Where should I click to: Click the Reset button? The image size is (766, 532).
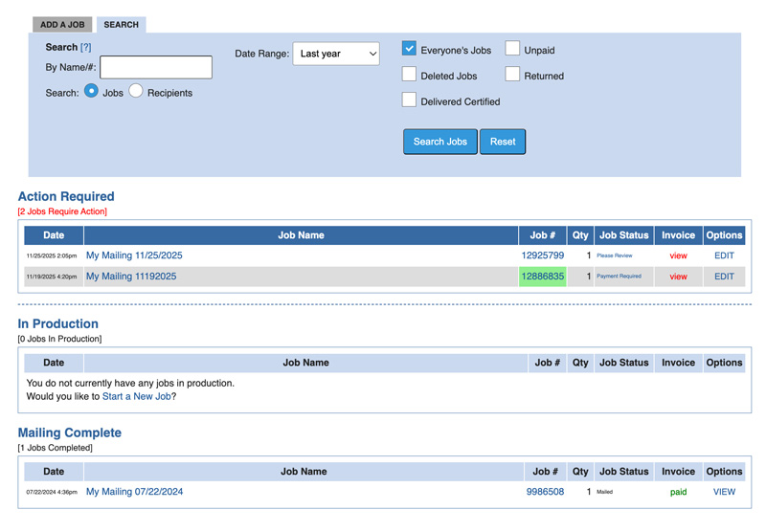502,142
